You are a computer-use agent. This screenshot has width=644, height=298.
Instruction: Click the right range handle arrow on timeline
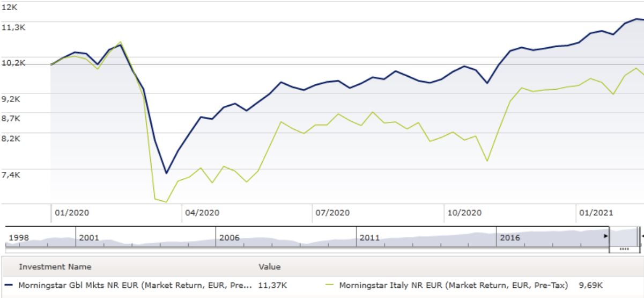(x=642, y=236)
